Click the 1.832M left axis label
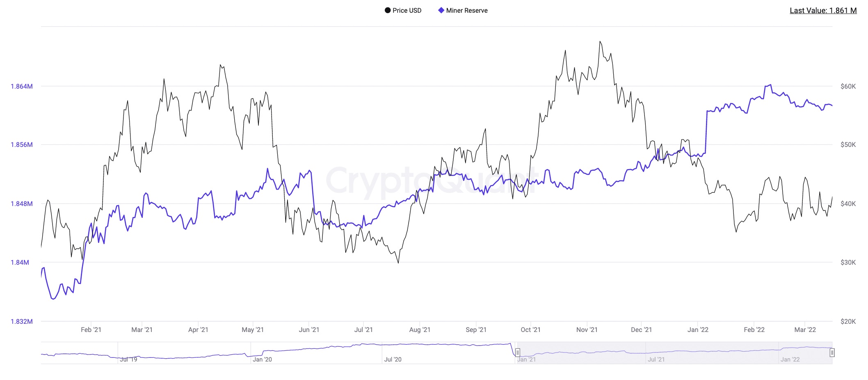The image size is (868, 380). pyautogui.click(x=22, y=321)
